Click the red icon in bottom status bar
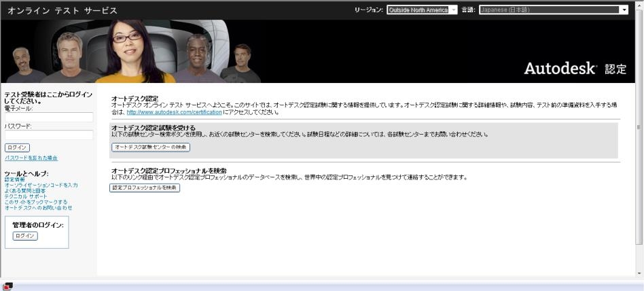The height and width of the screenshot is (291, 644). pos(7,286)
